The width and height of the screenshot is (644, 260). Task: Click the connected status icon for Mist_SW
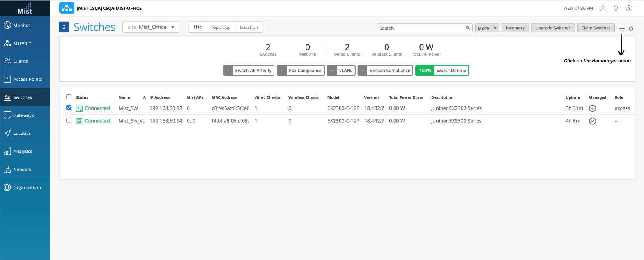(79, 108)
